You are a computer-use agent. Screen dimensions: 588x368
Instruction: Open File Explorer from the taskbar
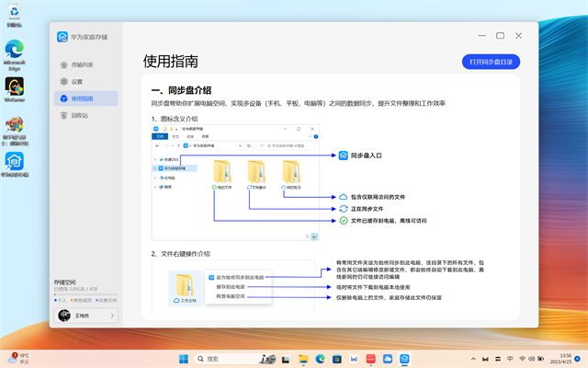303,359
